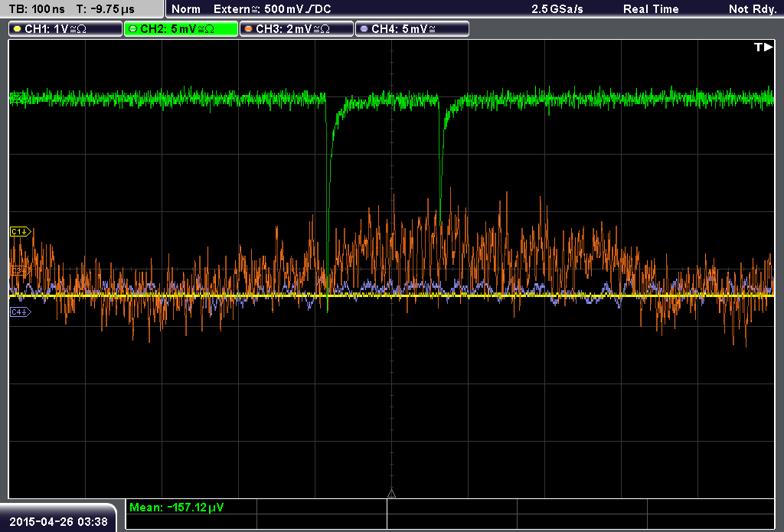Click the yellow C1 ground level marker

coord(21,231)
